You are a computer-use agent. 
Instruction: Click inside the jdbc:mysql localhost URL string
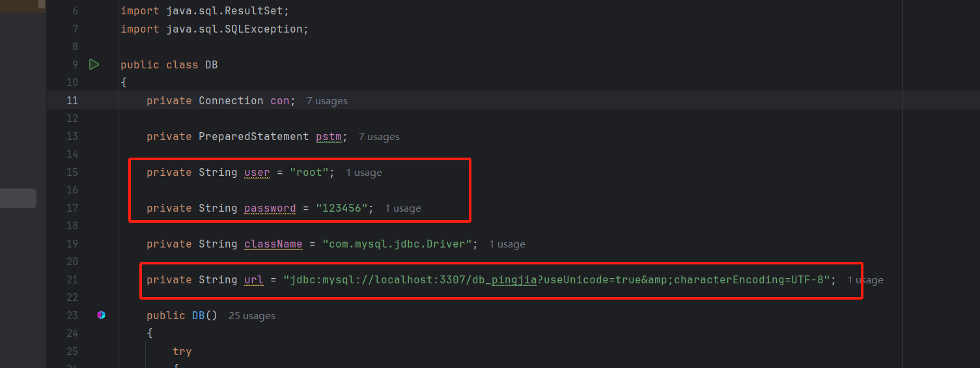(557, 280)
